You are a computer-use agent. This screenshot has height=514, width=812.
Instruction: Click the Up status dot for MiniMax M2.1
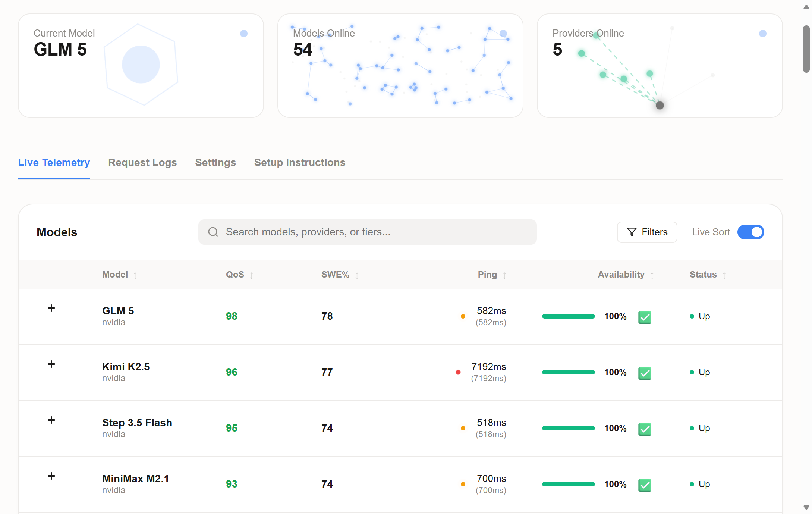click(692, 484)
